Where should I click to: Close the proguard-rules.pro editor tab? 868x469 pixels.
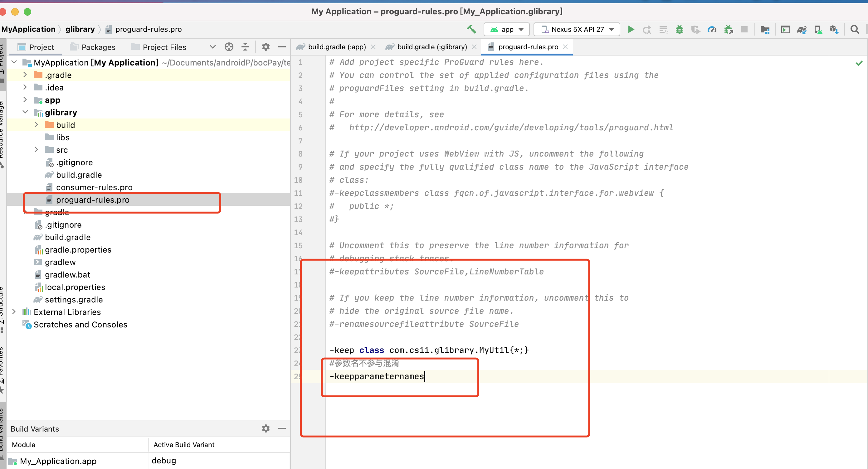click(565, 47)
